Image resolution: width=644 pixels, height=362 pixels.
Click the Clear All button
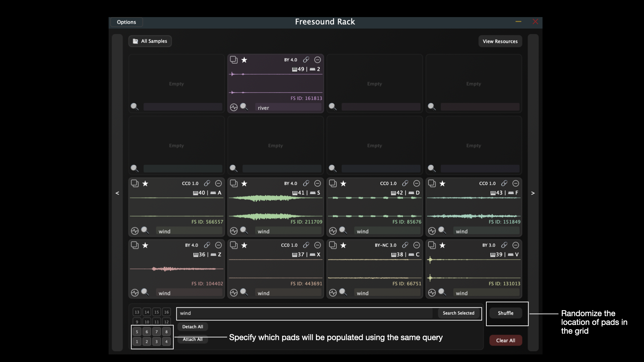click(x=505, y=340)
